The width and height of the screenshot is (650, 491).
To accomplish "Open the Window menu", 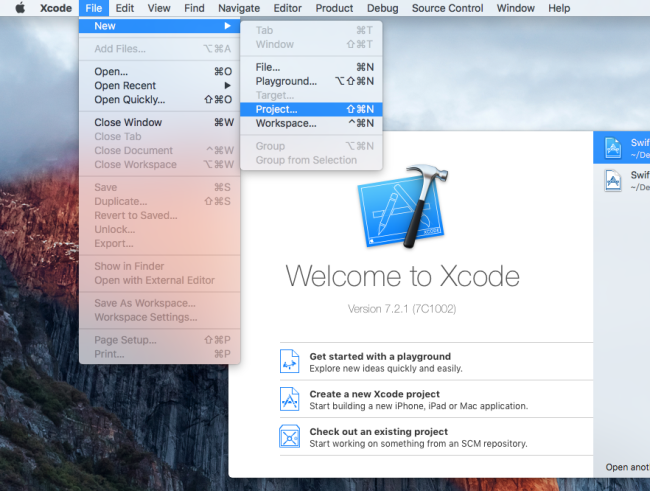I will (x=516, y=8).
